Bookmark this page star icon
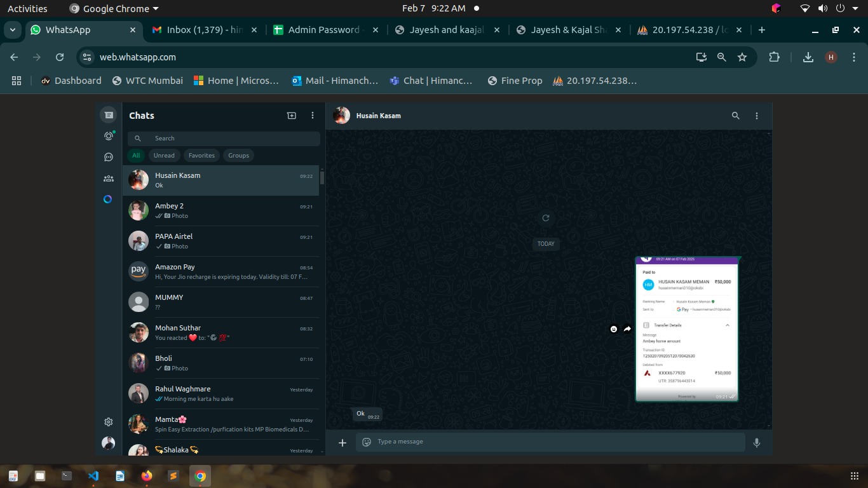This screenshot has width=868, height=488. (x=742, y=57)
